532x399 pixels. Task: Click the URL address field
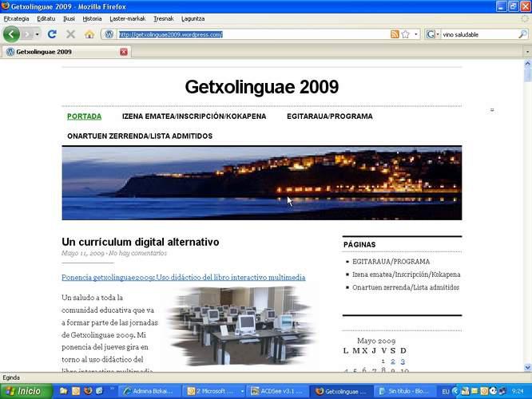pos(252,34)
